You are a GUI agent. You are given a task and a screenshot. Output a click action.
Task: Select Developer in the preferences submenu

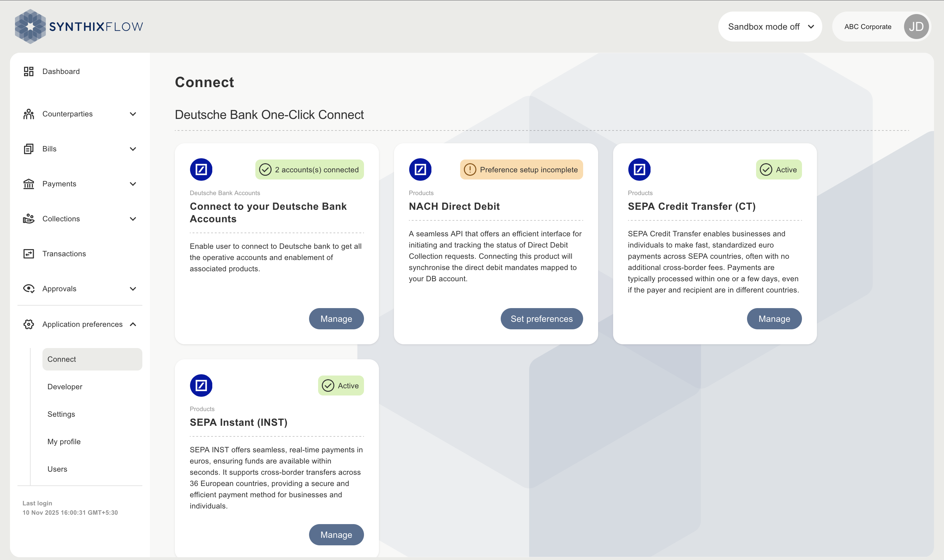pyautogui.click(x=65, y=387)
